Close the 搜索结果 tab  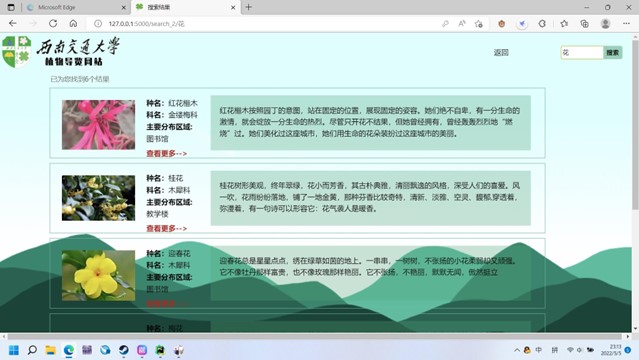click(233, 7)
